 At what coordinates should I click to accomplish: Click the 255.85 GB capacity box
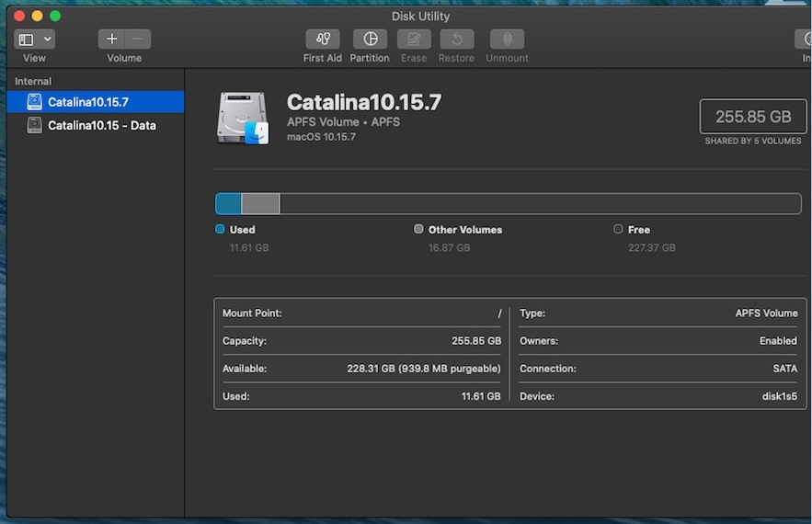tap(753, 117)
